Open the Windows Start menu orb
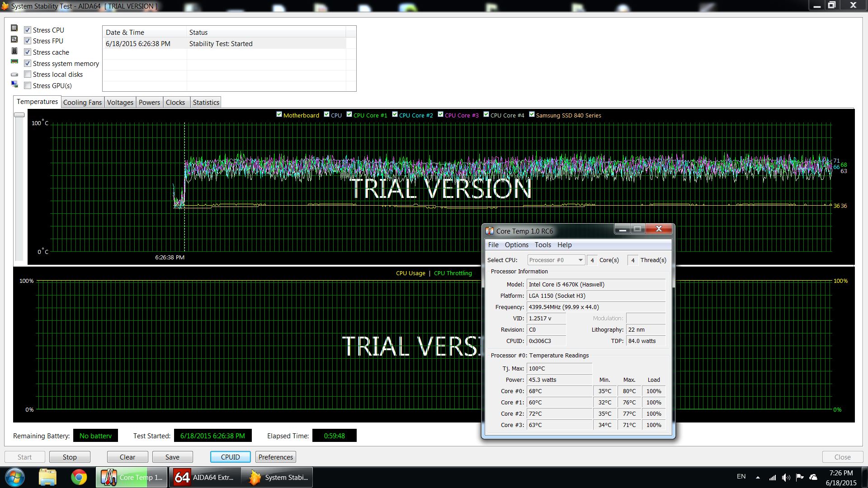Viewport: 868px width, 488px height. [x=15, y=477]
